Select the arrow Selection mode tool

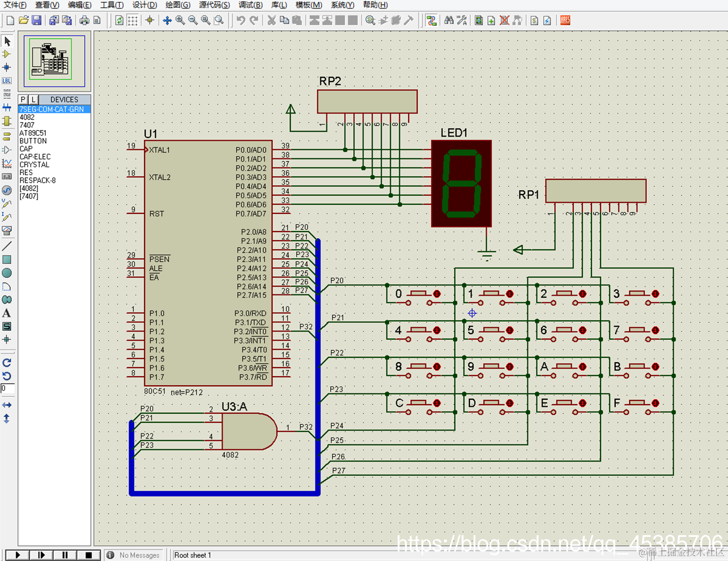click(x=7, y=41)
